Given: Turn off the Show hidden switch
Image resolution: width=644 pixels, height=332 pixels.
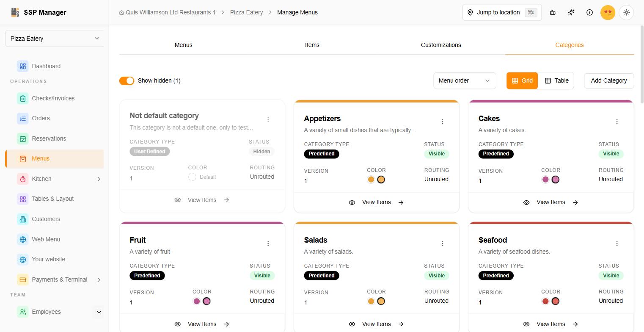Looking at the screenshot, I should [127, 80].
